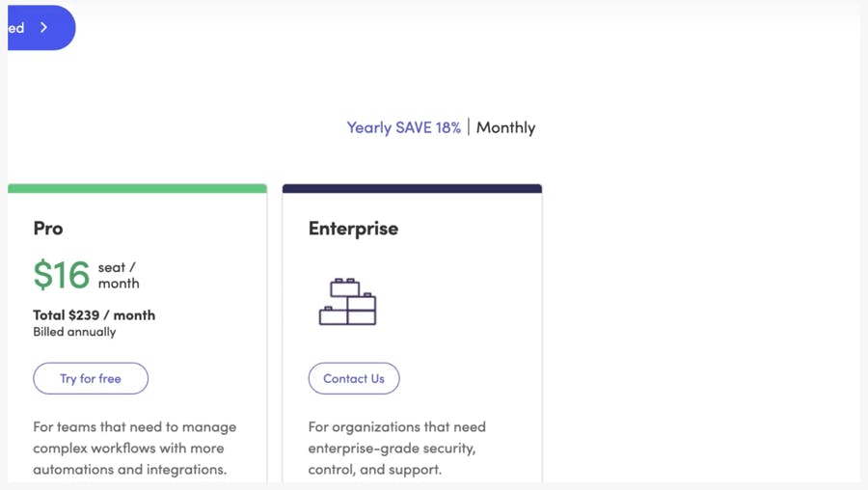Select the Pro plan heading
868x490 pixels.
pos(48,229)
